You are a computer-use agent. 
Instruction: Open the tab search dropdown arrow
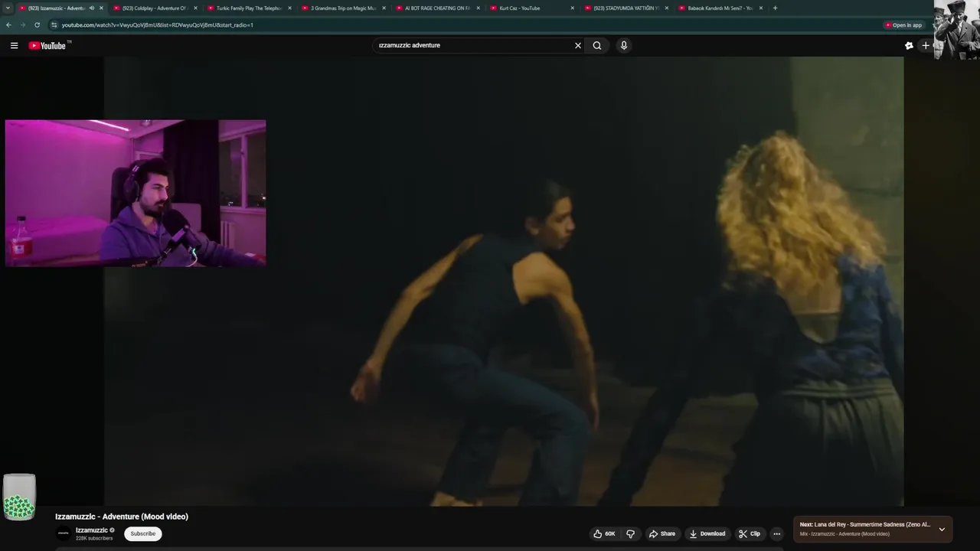click(8, 8)
